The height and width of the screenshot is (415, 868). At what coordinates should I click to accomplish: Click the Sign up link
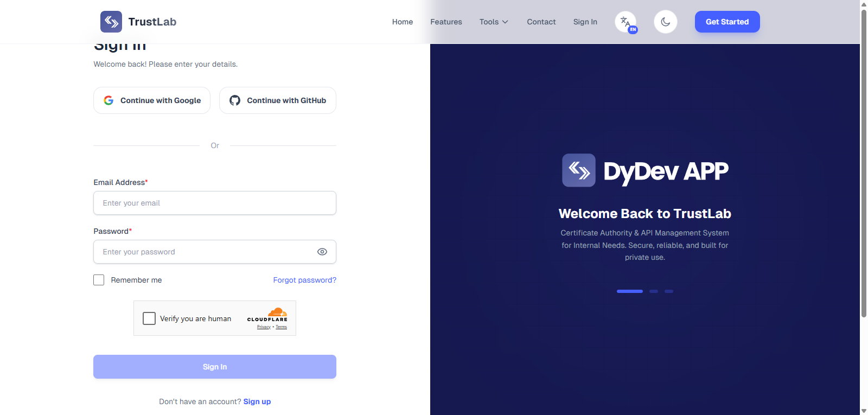pos(257,401)
